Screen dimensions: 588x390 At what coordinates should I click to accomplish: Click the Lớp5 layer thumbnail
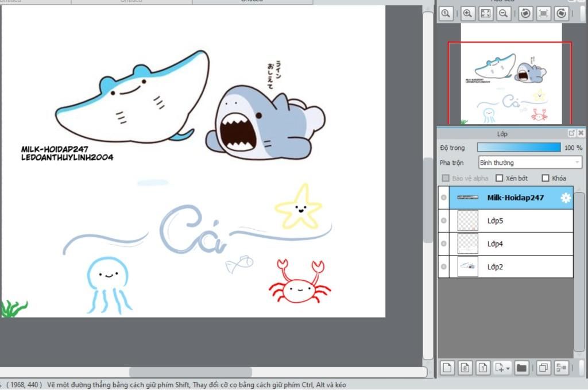(x=468, y=221)
